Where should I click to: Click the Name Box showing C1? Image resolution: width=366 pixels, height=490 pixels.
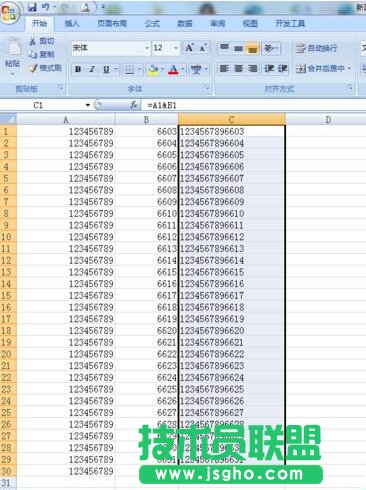[x=38, y=105]
